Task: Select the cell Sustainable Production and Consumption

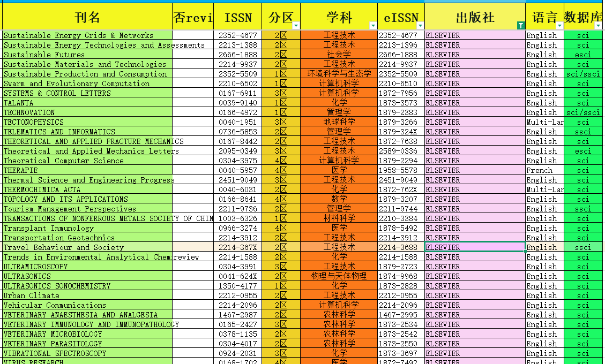Action: pos(87,74)
